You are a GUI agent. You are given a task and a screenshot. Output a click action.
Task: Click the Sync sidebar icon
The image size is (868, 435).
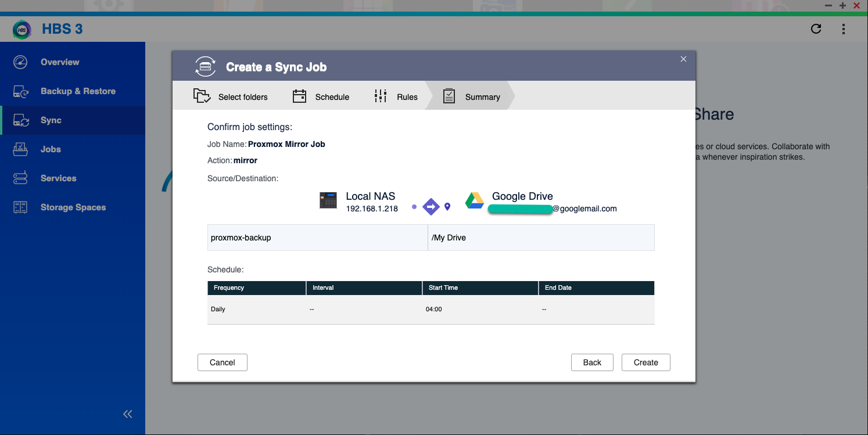click(x=20, y=120)
